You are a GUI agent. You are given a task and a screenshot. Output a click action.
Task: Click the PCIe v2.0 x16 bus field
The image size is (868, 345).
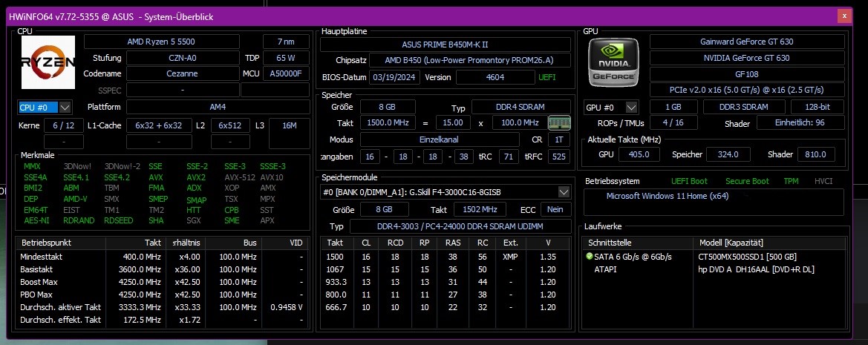click(x=747, y=90)
